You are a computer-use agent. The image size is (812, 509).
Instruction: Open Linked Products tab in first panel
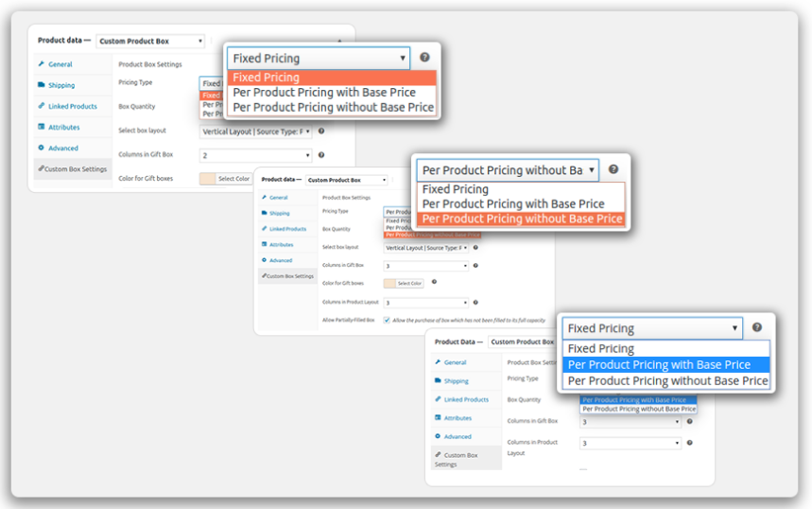point(73,106)
